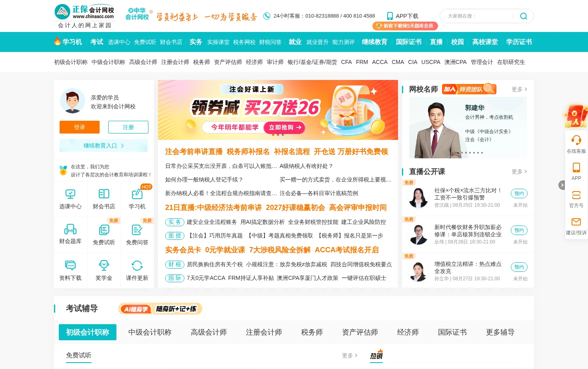588x369 pixels.
Task: Click the 注册 button
Action: [128, 127]
